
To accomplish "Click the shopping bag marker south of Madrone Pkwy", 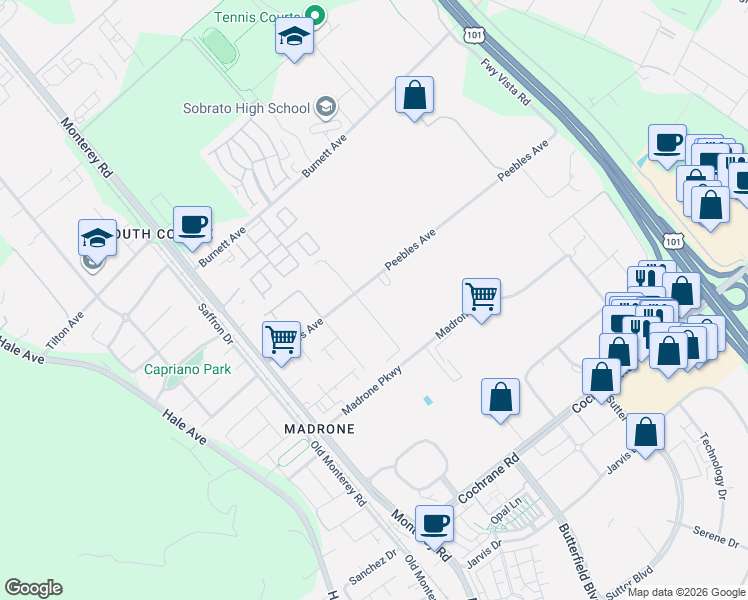I will click(x=500, y=399).
